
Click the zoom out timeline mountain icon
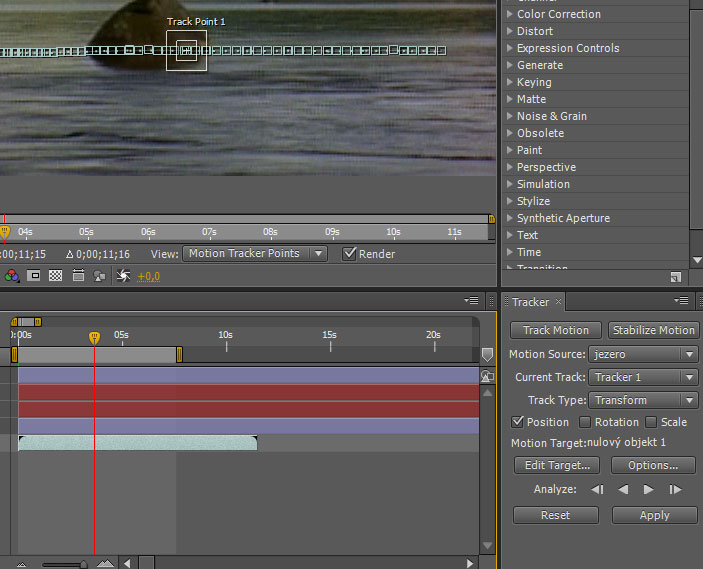tap(21, 565)
